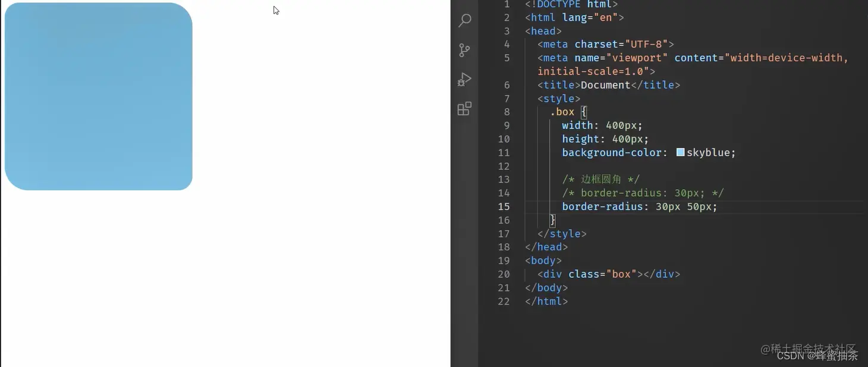Click the '/* 边框圆角 */' comment
868x367 pixels.
[601, 179]
